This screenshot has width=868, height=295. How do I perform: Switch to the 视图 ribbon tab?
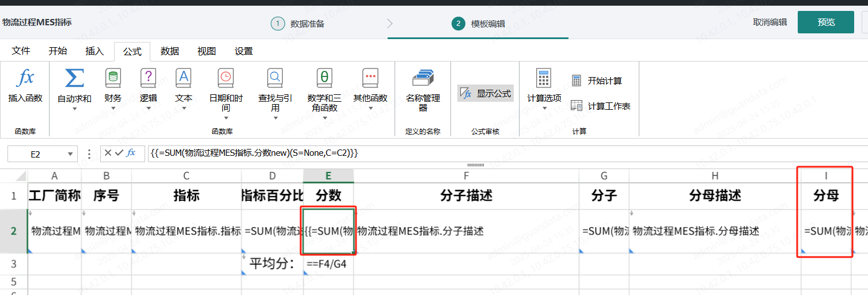206,51
